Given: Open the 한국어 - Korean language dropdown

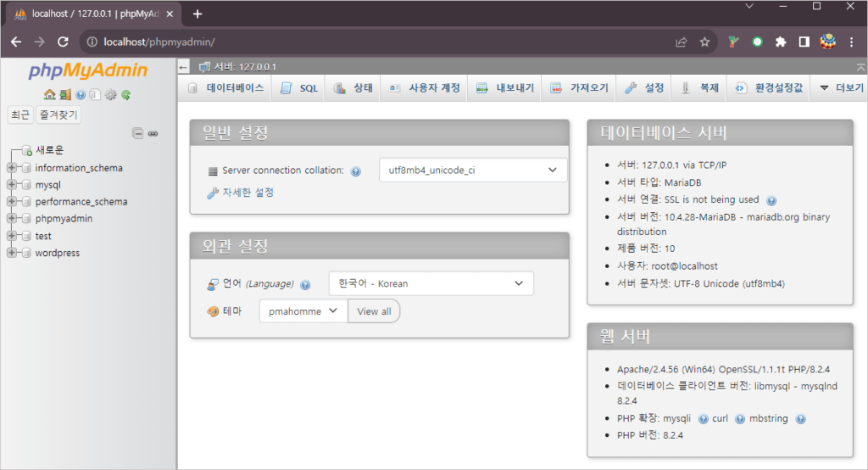Looking at the screenshot, I should [x=431, y=283].
